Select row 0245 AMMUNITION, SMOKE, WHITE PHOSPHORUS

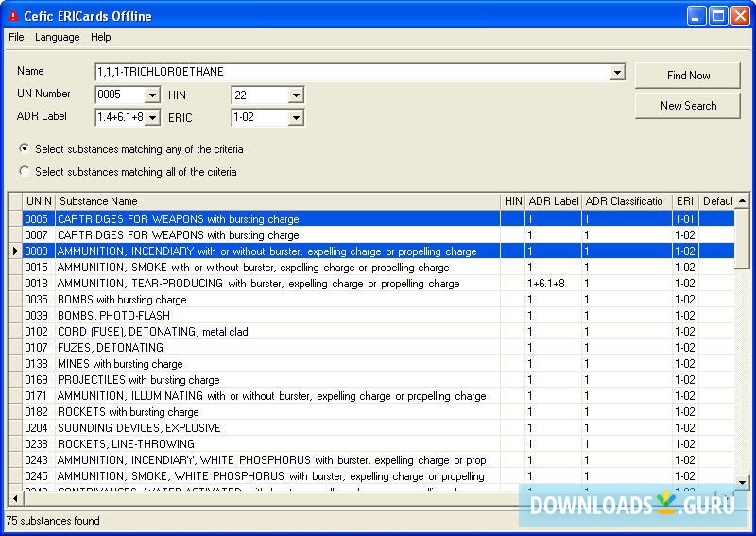[x=379, y=476]
